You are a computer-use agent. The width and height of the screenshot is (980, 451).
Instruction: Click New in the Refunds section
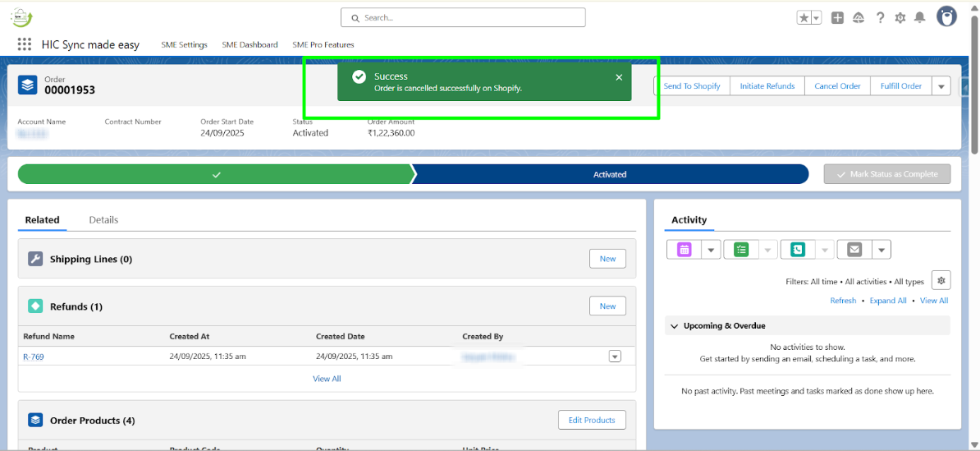(x=607, y=306)
